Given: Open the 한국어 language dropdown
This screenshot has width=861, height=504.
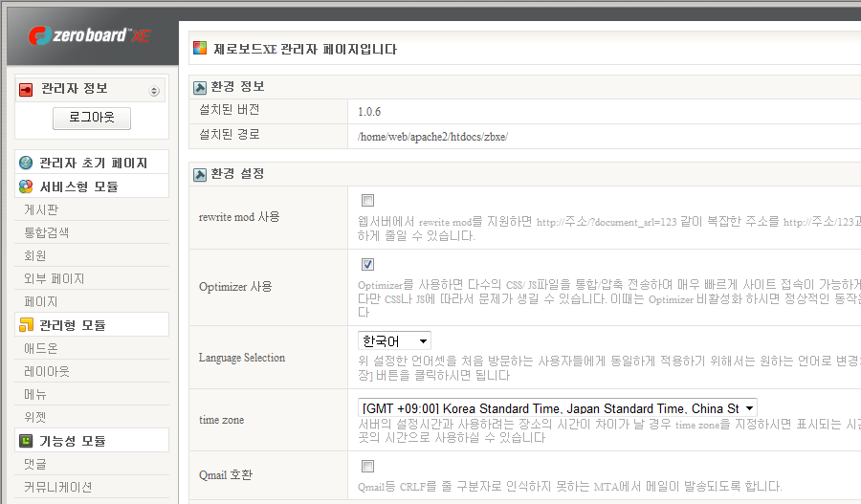Looking at the screenshot, I should click(x=394, y=340).
